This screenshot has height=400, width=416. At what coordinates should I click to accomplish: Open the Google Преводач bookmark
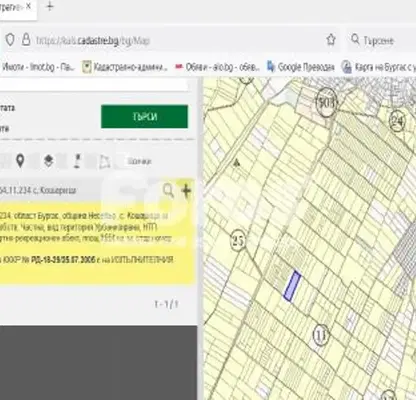click(301, 67)
